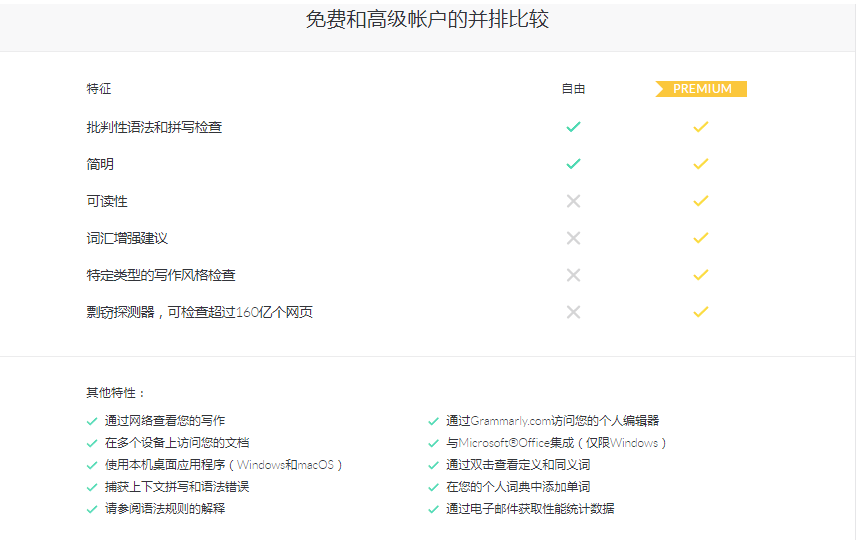This screenshot has height=540, width=858.
Task: Click text 通过Grammarly.com访问您的个人编辑器
Action: coord(552,421)
